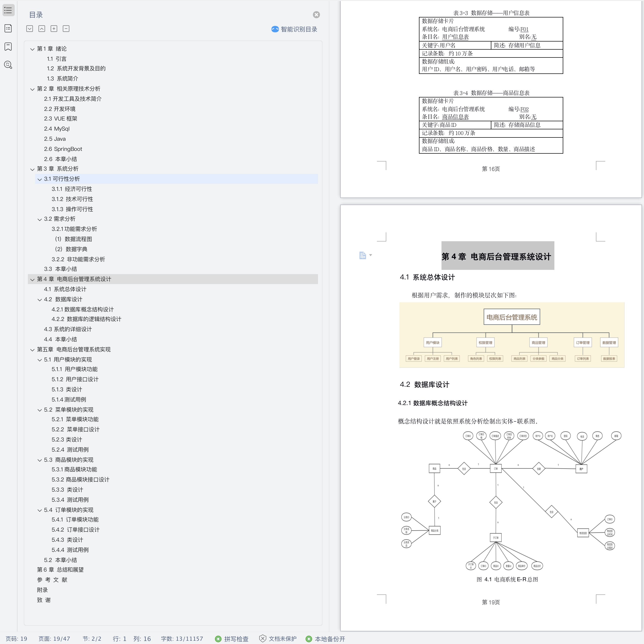Viewport: 644px width, 644px height.
Task: Click the plus promote heading icon
Action: [54, 29]
